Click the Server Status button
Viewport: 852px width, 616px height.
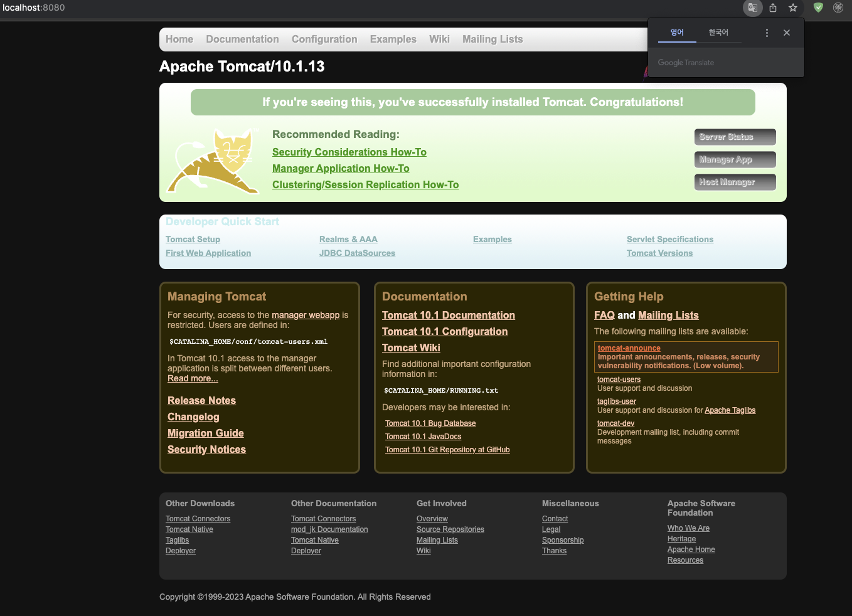(735, 137)
